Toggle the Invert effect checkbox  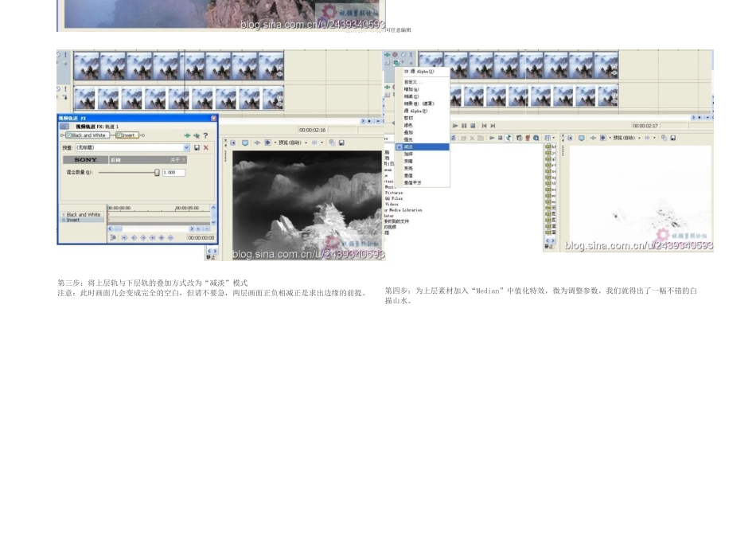point(119,135)
